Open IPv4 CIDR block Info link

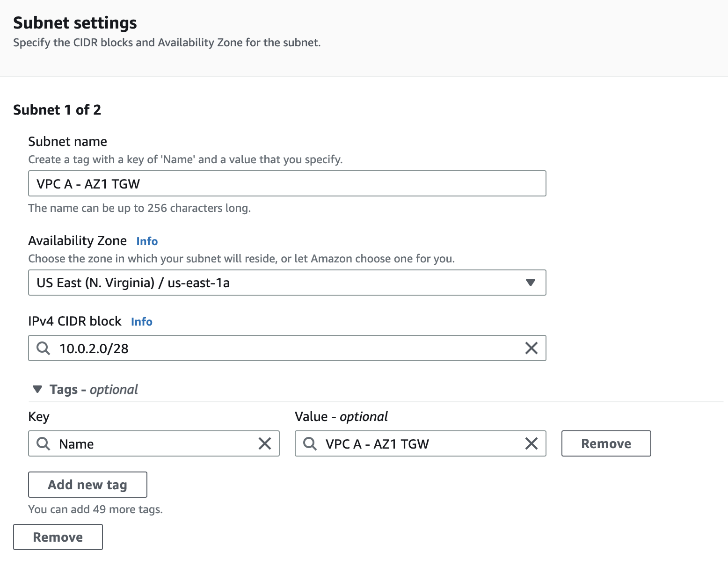141,322
